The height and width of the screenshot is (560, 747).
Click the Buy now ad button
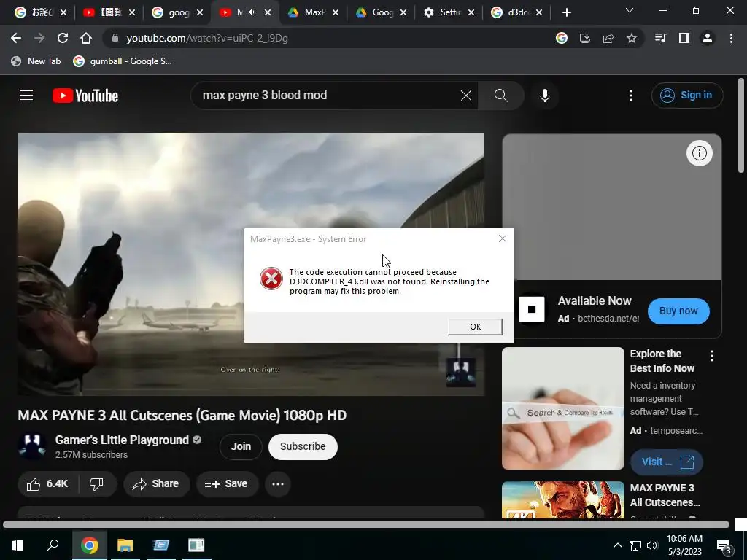[678, 311]
